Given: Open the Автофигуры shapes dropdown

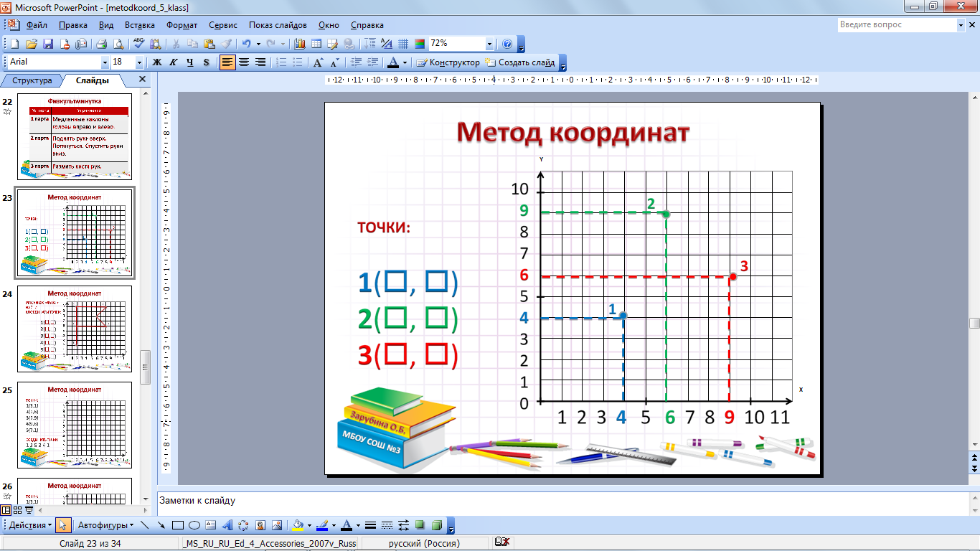Looking at the screenshot, I should click(x=105, y=524).
